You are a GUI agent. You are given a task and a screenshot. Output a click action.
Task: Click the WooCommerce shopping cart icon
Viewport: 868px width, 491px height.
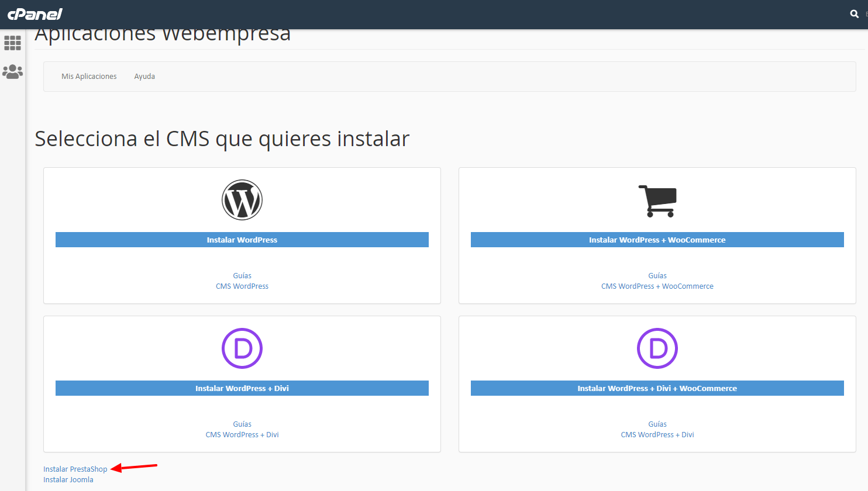[658, 201]
